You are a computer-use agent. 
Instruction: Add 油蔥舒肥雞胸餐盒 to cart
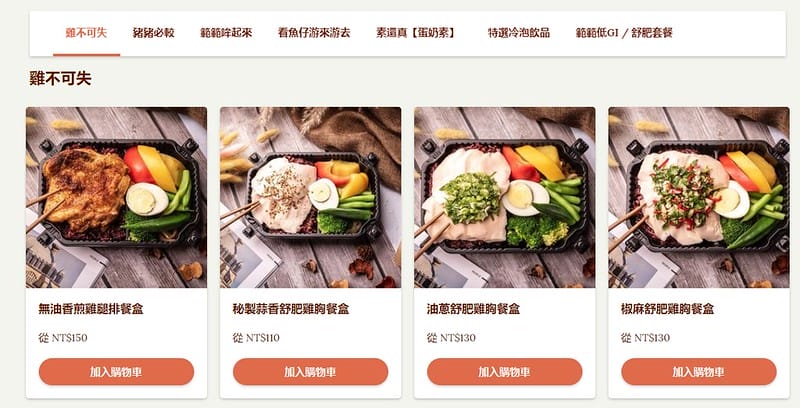click(505, 372)
